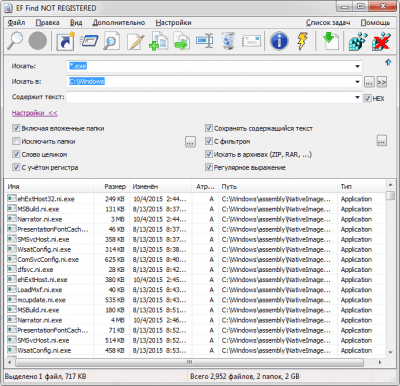Open the 'Искать в' field dropdown arrow
400x386 pixels.
click(357, 82)
